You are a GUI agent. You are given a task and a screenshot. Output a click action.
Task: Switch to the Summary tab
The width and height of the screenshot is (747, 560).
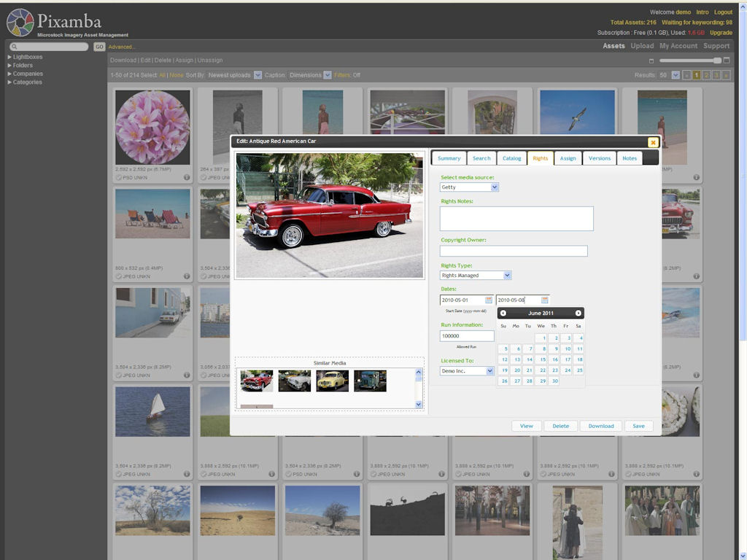point(449,158)
